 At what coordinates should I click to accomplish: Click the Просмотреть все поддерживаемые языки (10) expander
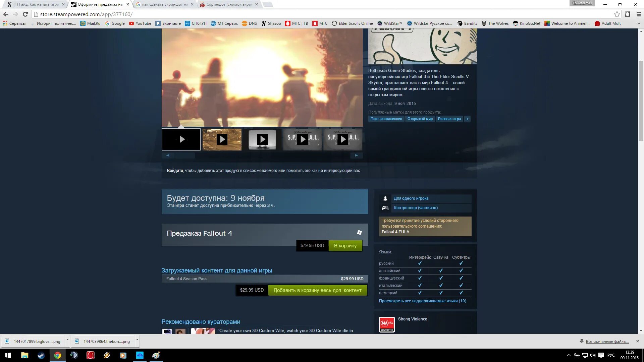click(422, 301)
